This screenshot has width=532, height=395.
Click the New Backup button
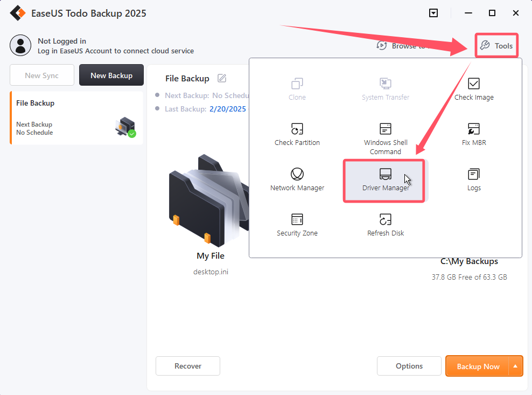point(111,75)
